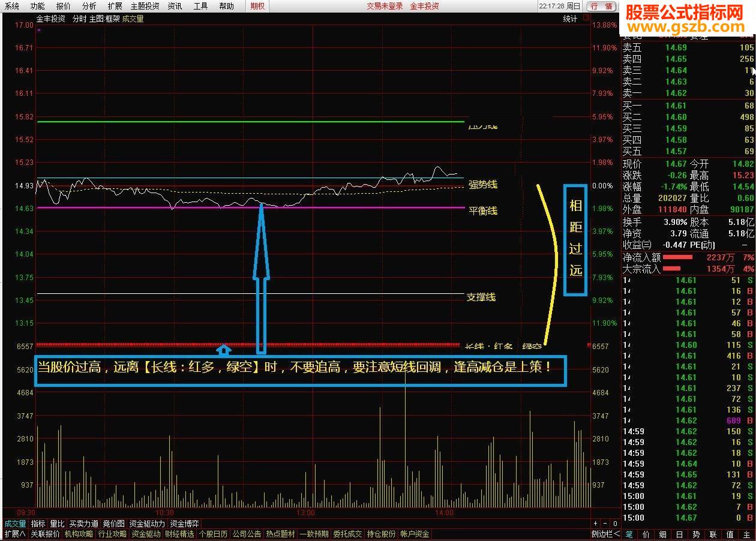Screen dimensions: 756x541
Task: Open the 资讯 menu
Action: pos(175,6)
